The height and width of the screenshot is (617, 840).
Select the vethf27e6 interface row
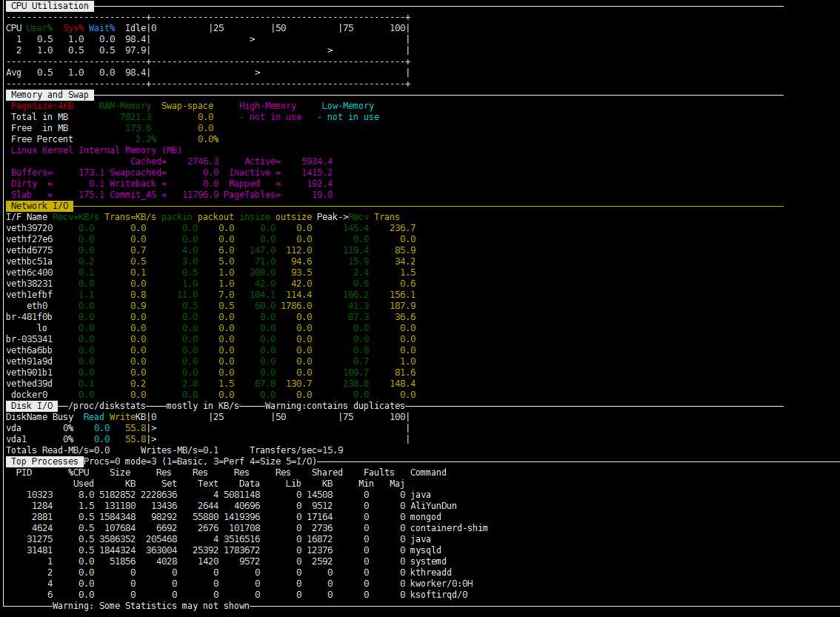pos(210,239)
